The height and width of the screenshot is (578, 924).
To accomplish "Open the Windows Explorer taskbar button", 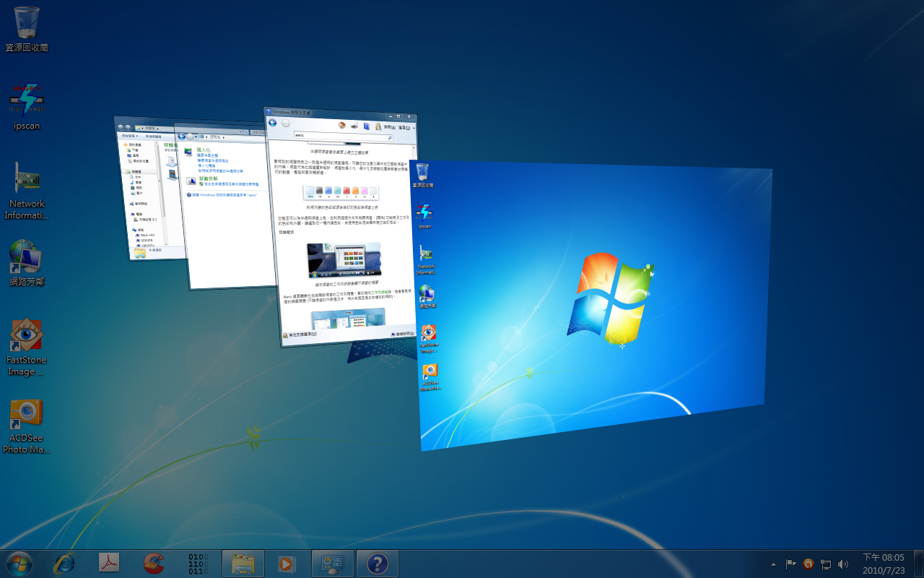I will (243, 564).
